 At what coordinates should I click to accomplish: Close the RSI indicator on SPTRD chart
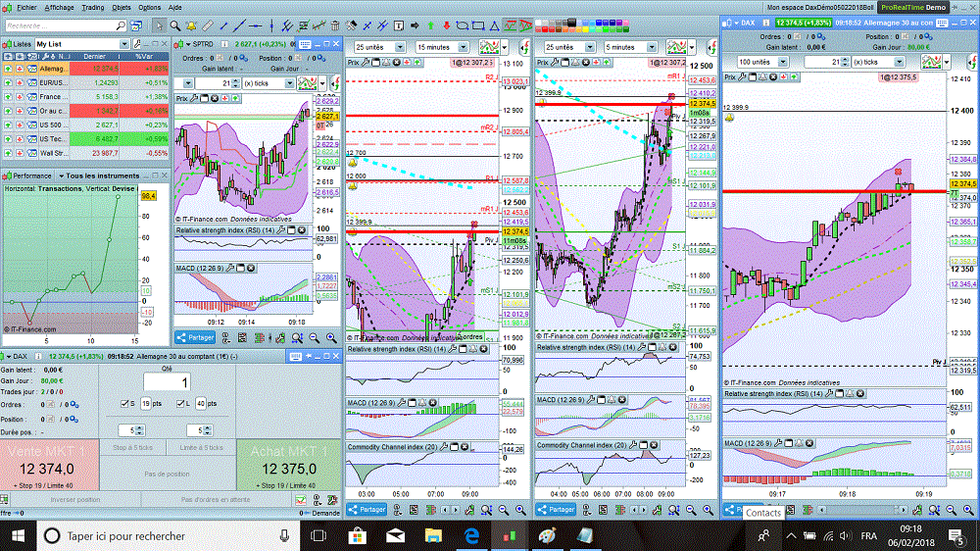[x=301, y=230]
